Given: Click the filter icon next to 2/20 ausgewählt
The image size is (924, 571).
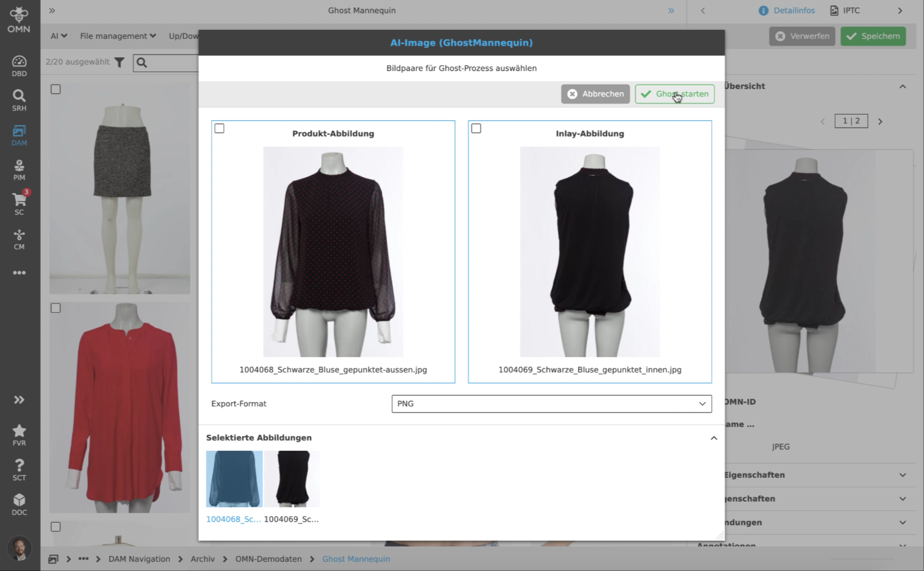Looking at the screenshot, I should (x=119, y=63).
